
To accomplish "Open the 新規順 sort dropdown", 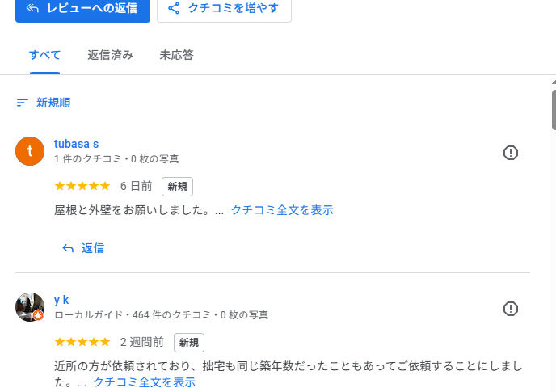I will click(x=44, y=103).
